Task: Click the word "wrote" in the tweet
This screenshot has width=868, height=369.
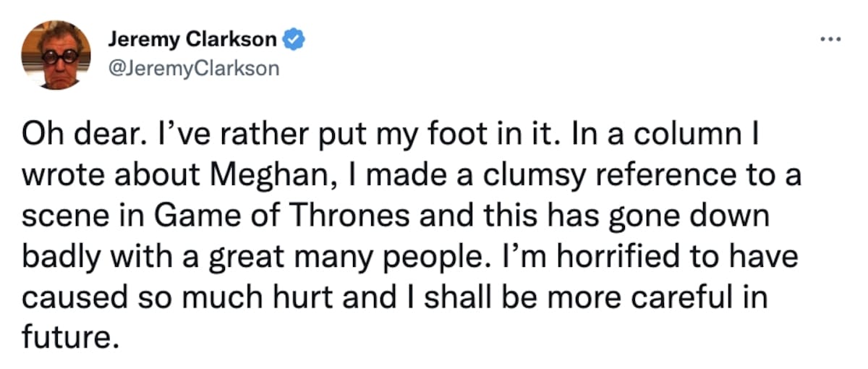Action: (59, 177)
